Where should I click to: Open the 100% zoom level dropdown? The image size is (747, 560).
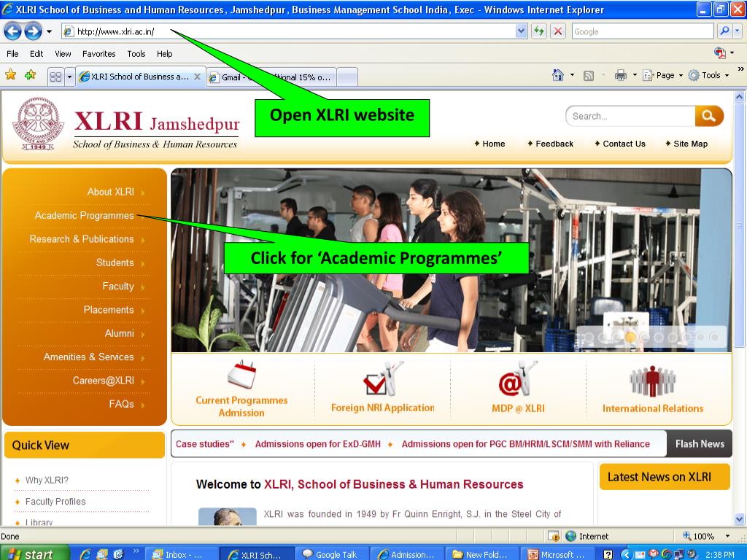(x=727, y=536)
